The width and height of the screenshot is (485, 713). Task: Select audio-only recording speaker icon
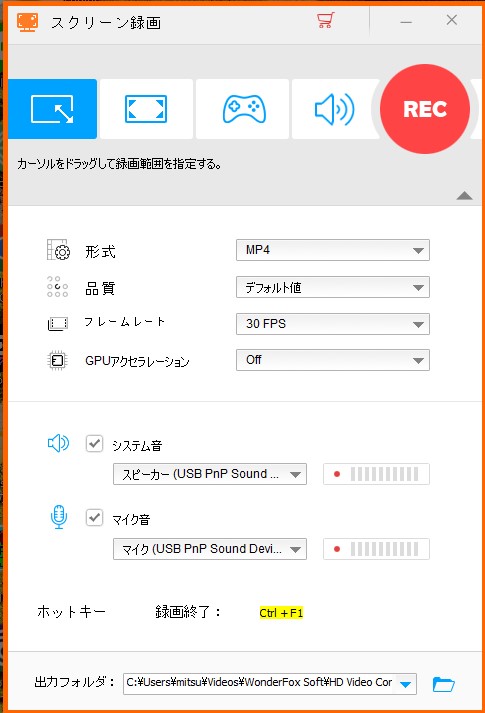pyautogui.click(x=335, y=109)
